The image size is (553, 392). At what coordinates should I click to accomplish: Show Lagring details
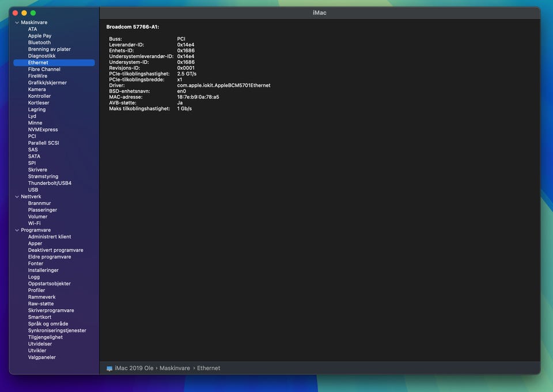pos(37,109)
